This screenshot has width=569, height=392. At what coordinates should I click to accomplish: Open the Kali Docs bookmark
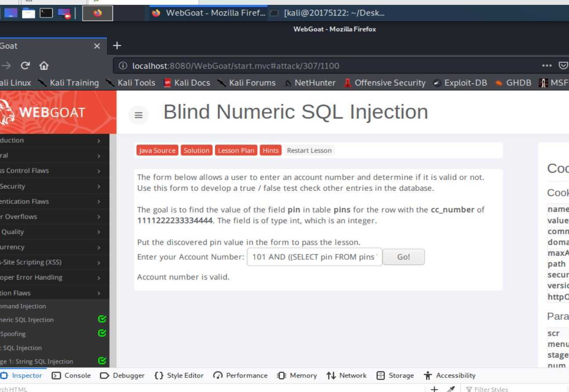[187, 83]
